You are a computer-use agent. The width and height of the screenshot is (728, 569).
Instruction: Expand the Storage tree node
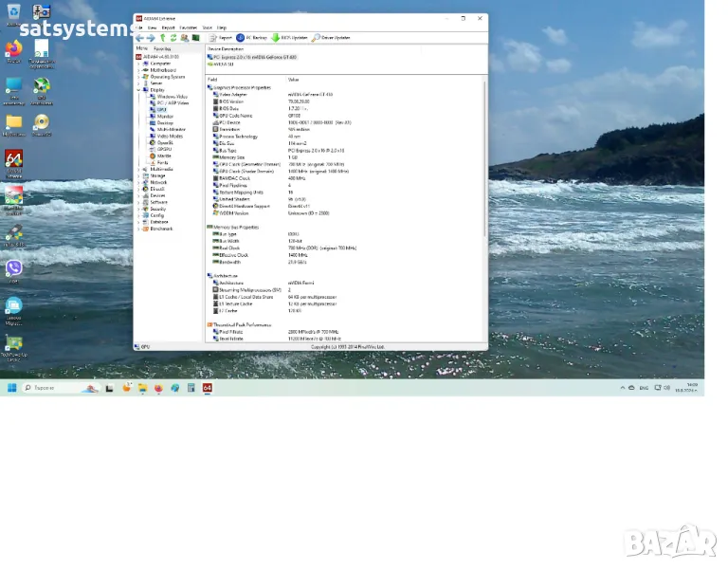coord(140,175)
